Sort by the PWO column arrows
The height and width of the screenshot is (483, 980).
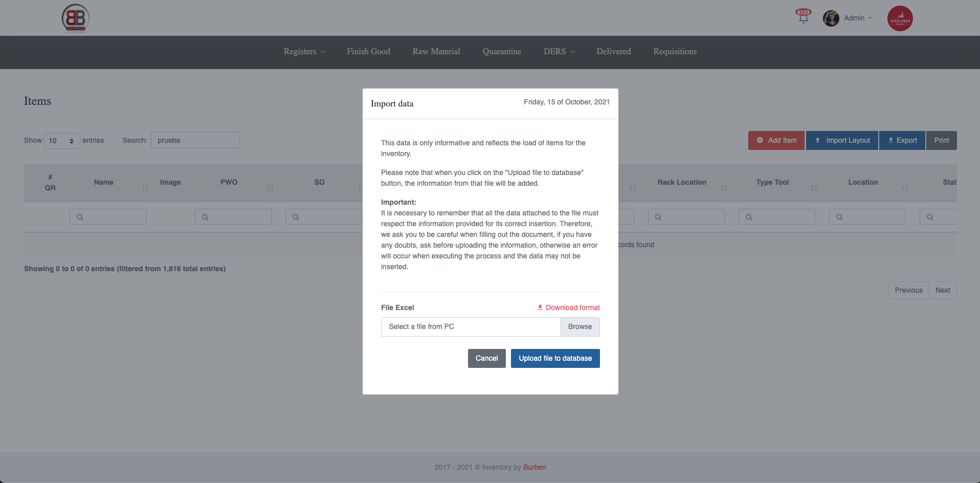pyautogui.click(x=270, y=188)
